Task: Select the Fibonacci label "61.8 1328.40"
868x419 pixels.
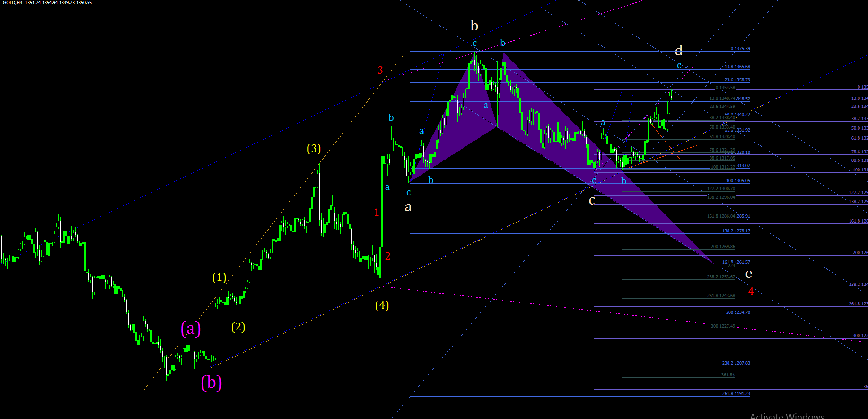Action: (x=722, y=137)
